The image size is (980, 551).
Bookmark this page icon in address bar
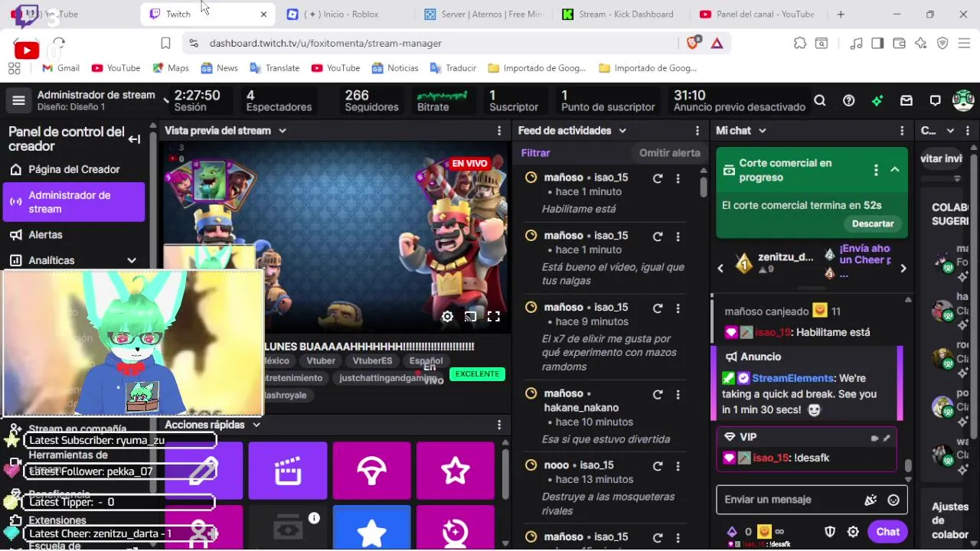point(165,44)
